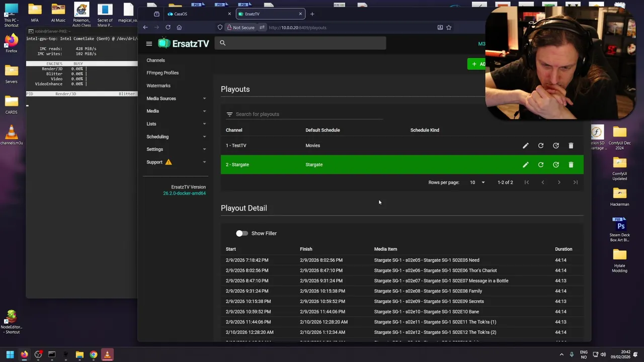Open File Explorer from the taskbar

[79, 354]
